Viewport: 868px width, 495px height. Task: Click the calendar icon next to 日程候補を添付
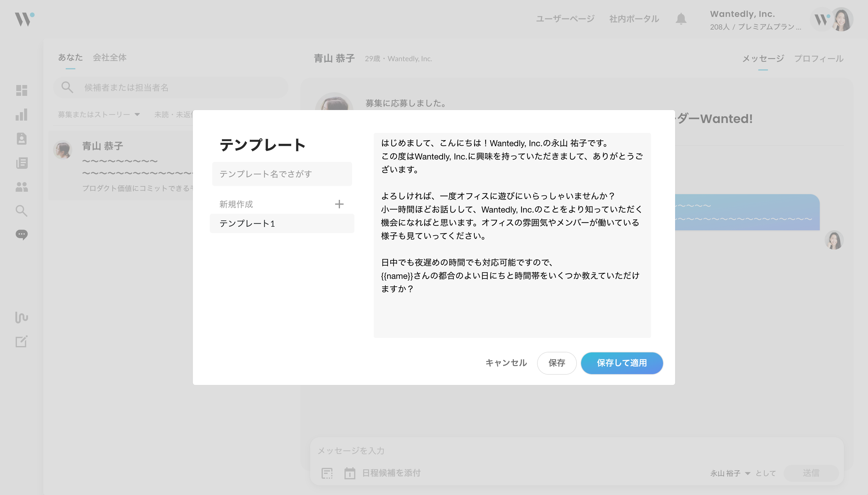pyautogui.click(x=350, y=473)
